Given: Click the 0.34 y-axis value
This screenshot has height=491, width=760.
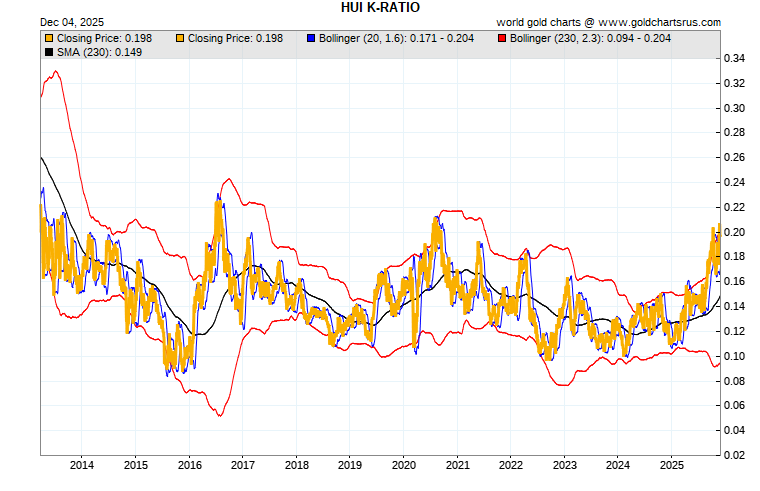Looking at the screenshot, I should [734, 59].
